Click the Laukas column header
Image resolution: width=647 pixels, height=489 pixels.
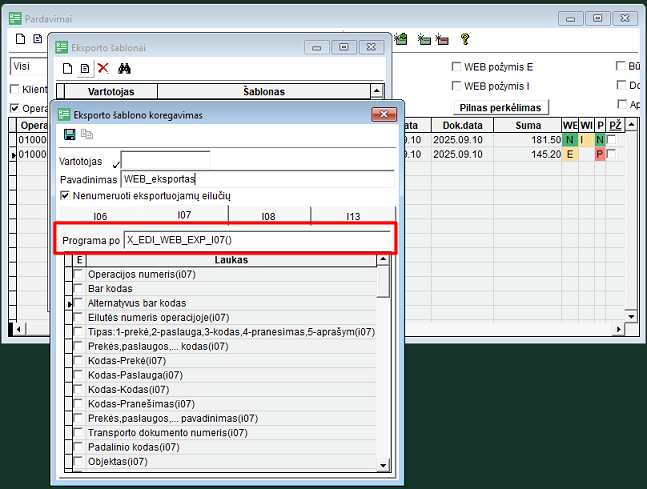click(x=231, y=260)
